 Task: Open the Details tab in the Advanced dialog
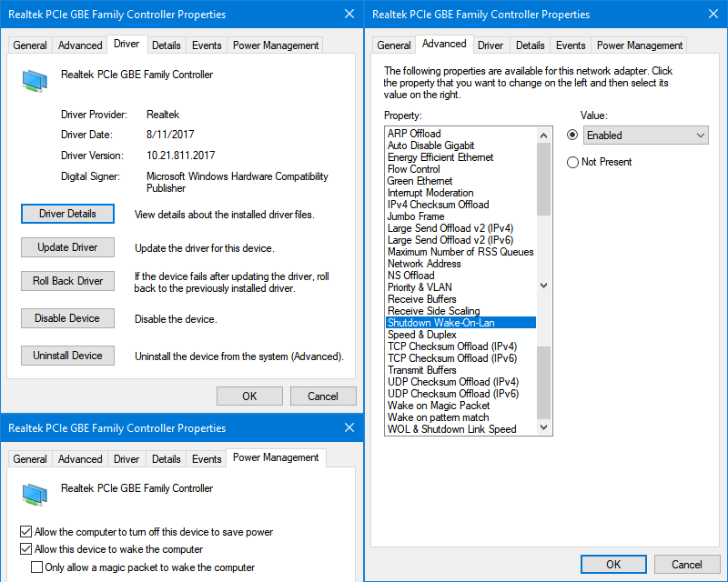[x=530, y=45]
